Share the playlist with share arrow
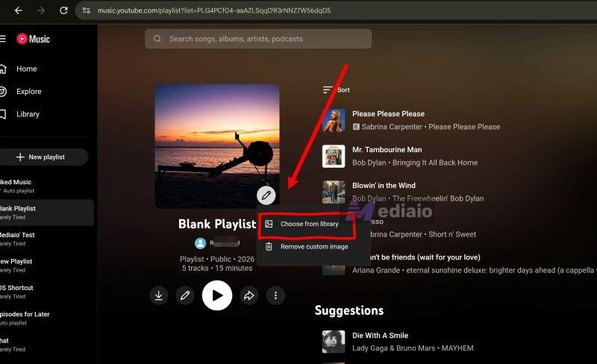This screenshot has height=364, width=597. tap(249, 295)
